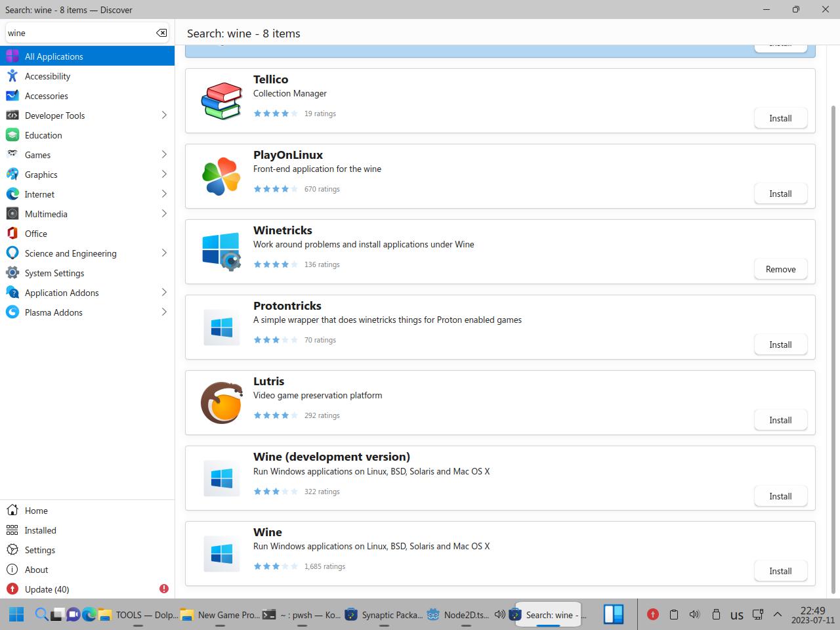Click the us keyboard layout indicator
840x630 pixels.
pyautogui.click(x=737, y=615)
